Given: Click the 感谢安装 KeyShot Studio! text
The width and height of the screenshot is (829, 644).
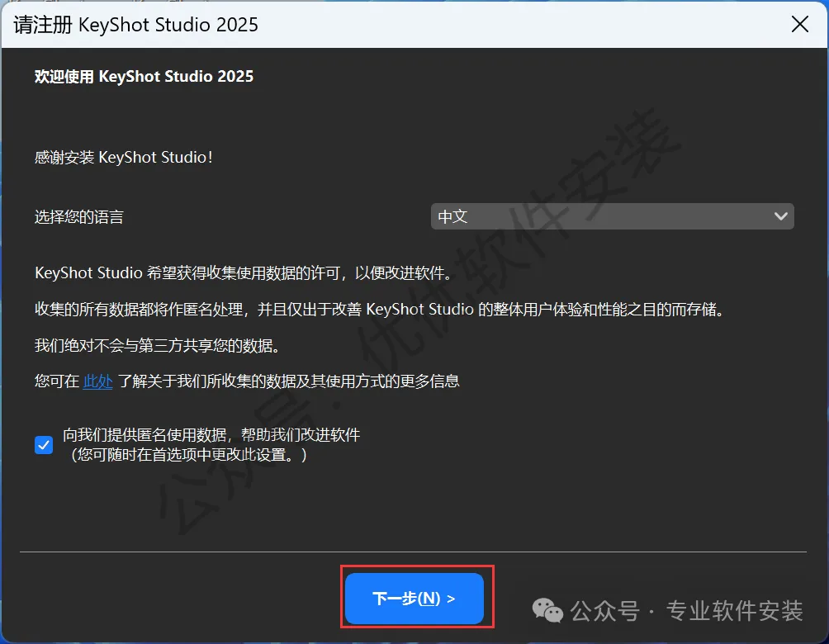Looking at the screenshot, I should tap(123, 158).
